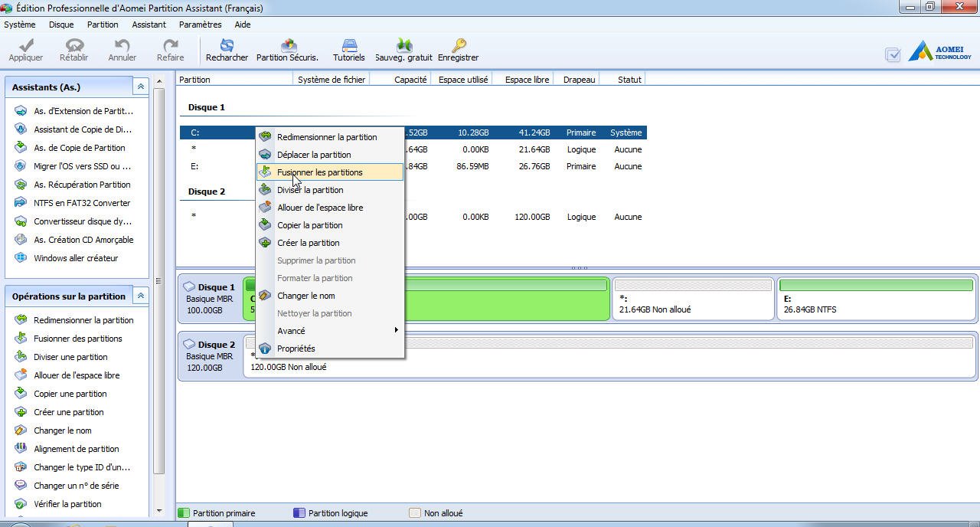Image resolution: width=980 pixels, height=527 pixels.
Task: Click the Rechercher toolbar icon
Action: 227,45
